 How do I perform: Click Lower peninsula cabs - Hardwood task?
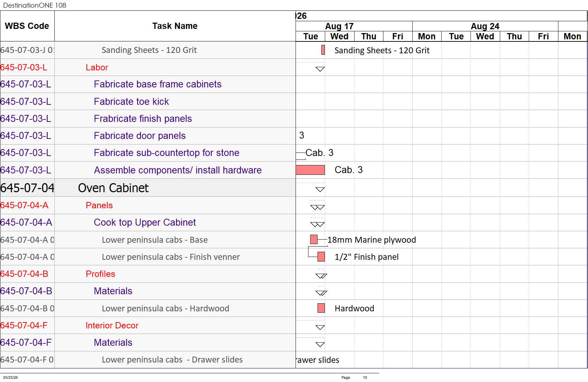pos(166,308)
